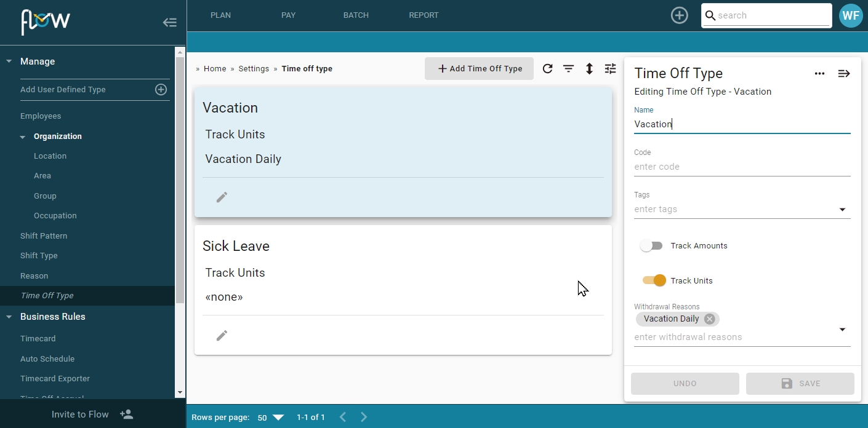This screenshot has width=868, height=428.
Task: Refresh the time off type list
Action: coord(547,69)
